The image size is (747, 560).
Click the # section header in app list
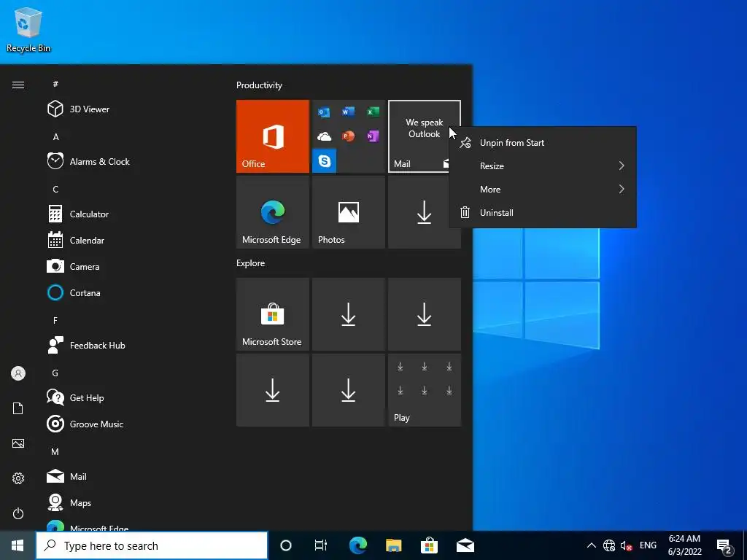(x=55, y=84)
